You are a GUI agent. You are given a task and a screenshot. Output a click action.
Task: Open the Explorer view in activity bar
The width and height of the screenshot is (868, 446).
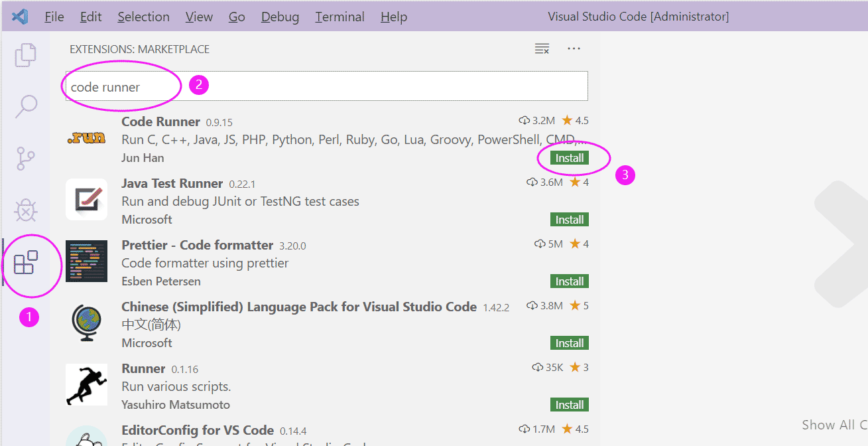25,55
